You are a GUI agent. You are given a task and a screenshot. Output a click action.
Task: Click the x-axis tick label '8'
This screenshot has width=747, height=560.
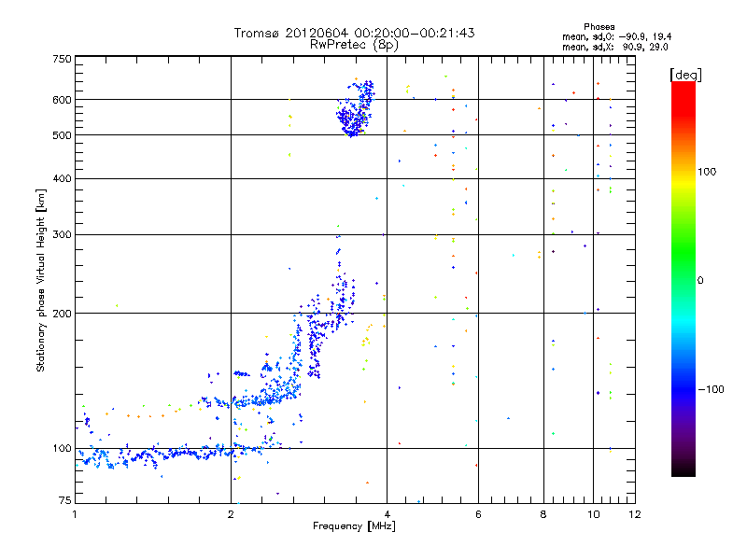tap(543, 514)
